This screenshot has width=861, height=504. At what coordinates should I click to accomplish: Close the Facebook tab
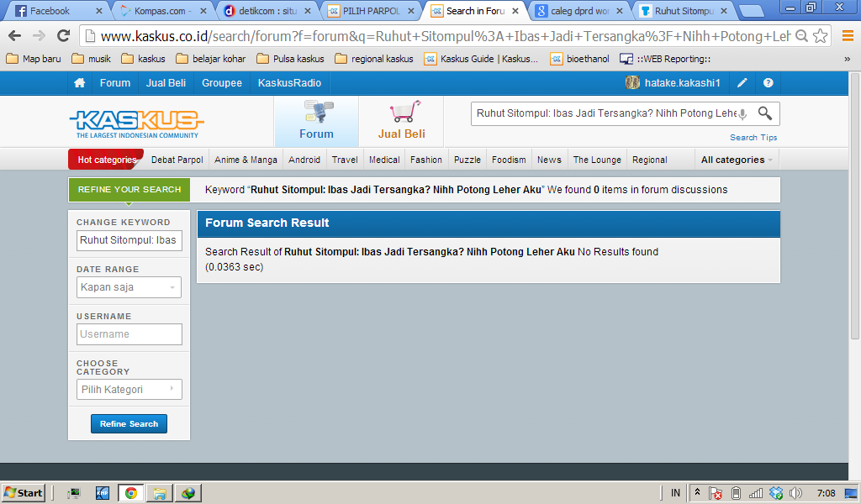[x=99, y=11]
